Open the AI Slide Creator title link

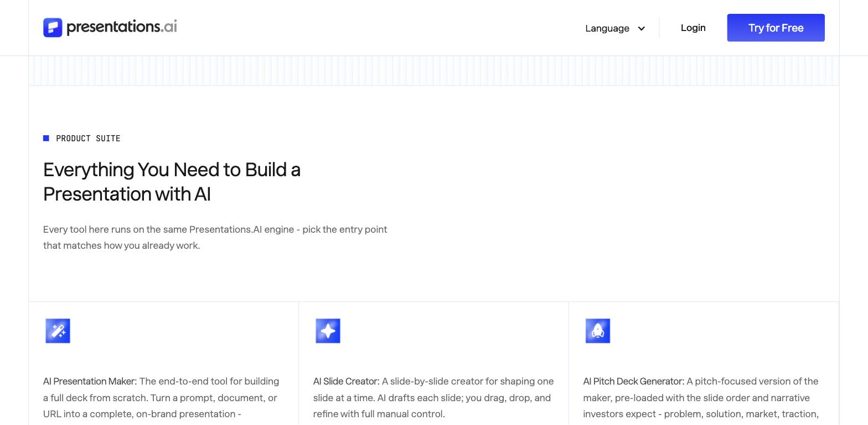[346, 381]
